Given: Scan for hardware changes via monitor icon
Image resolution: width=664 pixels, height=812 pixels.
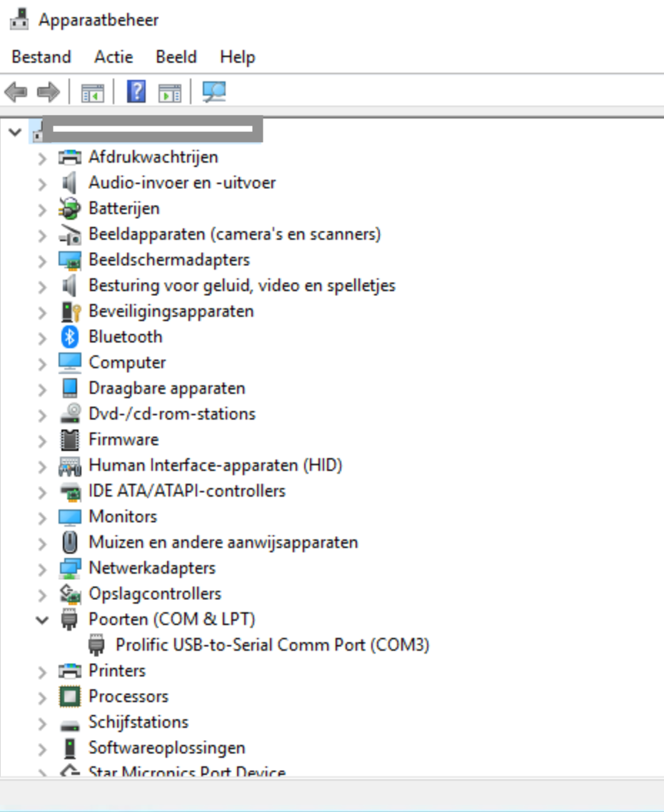Looking at the screenshot, I should click(214, 92).
